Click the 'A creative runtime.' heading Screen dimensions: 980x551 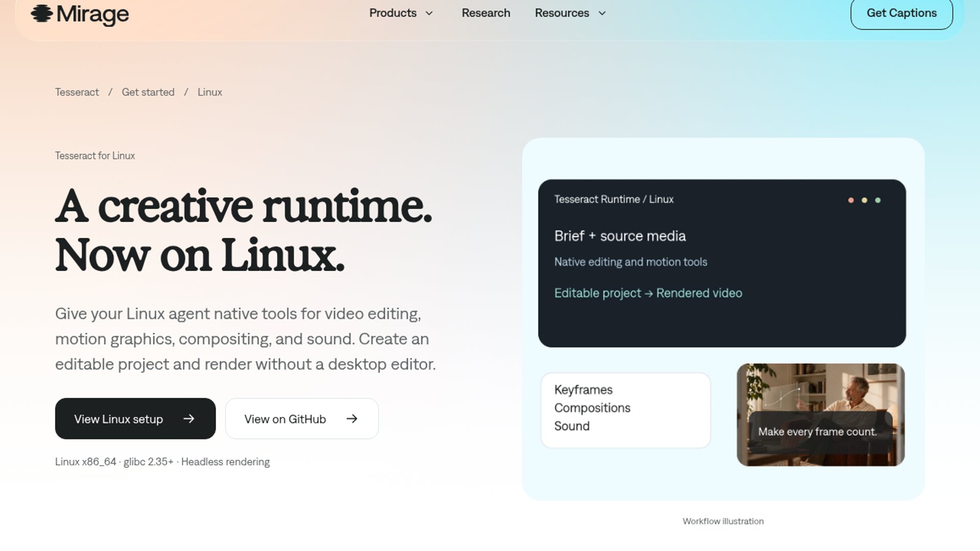click(243, 207)
